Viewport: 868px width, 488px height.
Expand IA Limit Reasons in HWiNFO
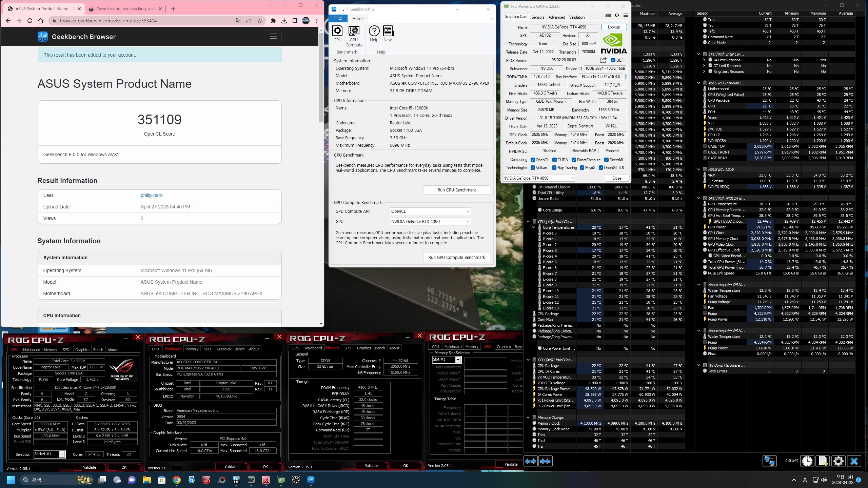(704, 60)
